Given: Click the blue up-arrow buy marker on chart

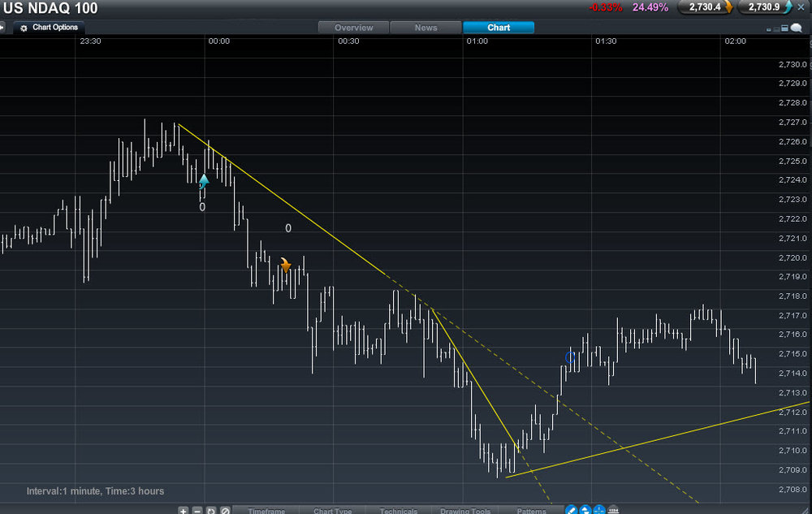Looking at the screenshot, I should click(x=204, y=181).
